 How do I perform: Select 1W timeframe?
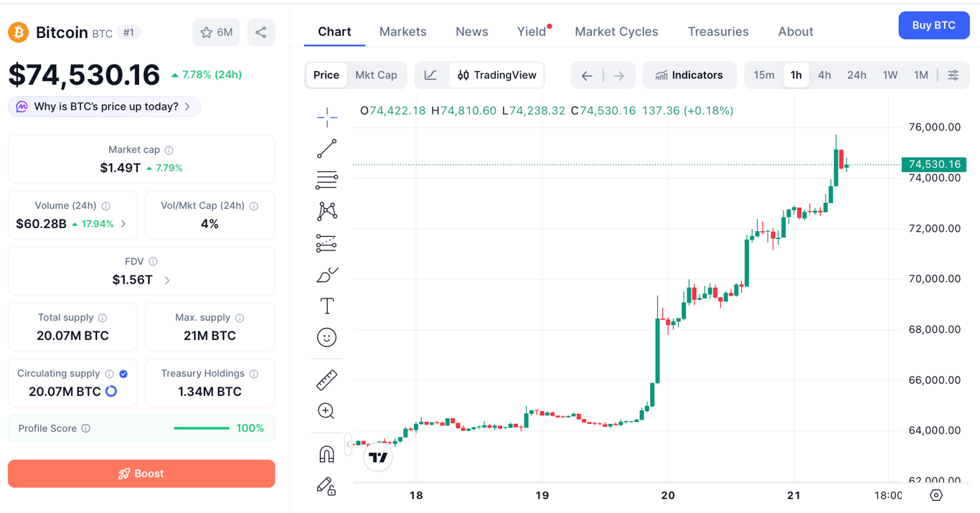tap(890, 75)
